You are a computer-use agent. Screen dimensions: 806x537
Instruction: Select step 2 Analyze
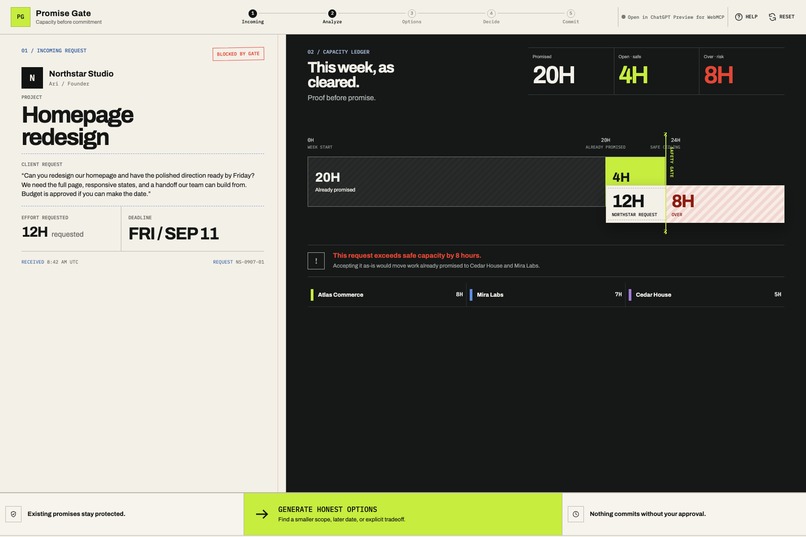pos(332,16)
